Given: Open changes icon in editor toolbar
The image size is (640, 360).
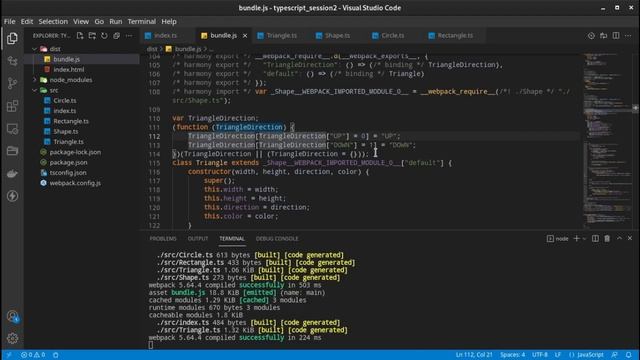Looking at the screenshot, I should pyautogui.click(x=603, y=36).
